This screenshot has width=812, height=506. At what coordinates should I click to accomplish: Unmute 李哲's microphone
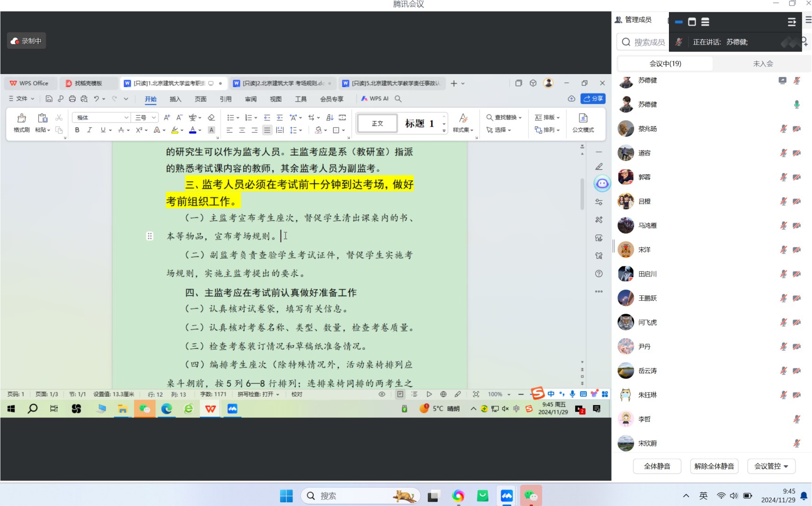click(x=797, y=419)
